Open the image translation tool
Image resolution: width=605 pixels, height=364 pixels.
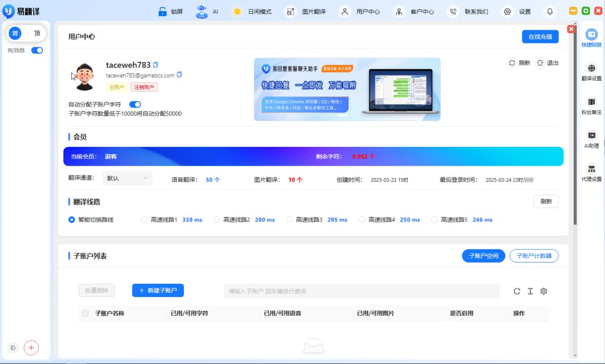(291, 12)
